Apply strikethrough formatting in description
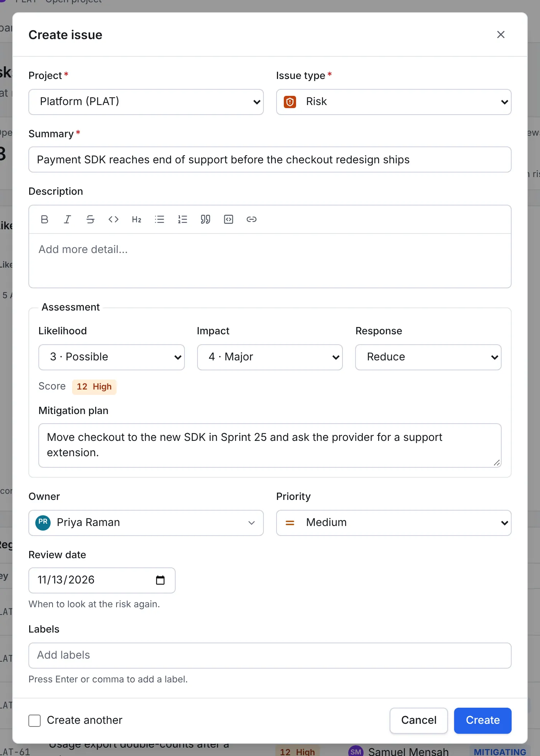Screen dimensions: 540x756 point(91,219)
